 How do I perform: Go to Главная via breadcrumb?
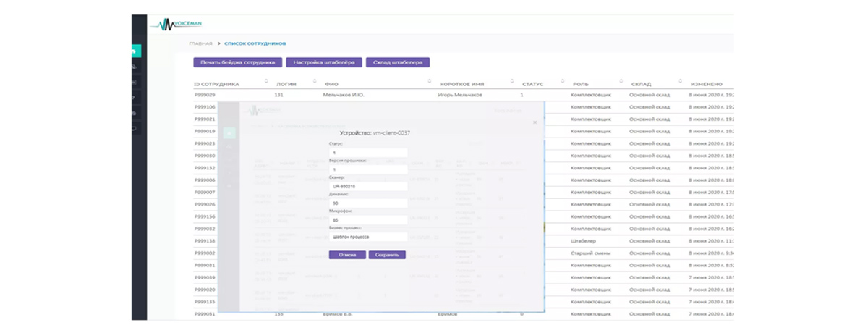click(x=200, y=44)
